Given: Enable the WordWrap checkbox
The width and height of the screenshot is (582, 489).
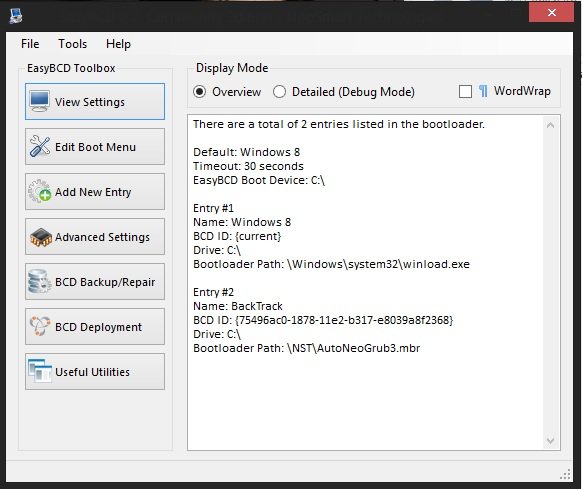Looking at the screenshot, I should pos(465,91).
